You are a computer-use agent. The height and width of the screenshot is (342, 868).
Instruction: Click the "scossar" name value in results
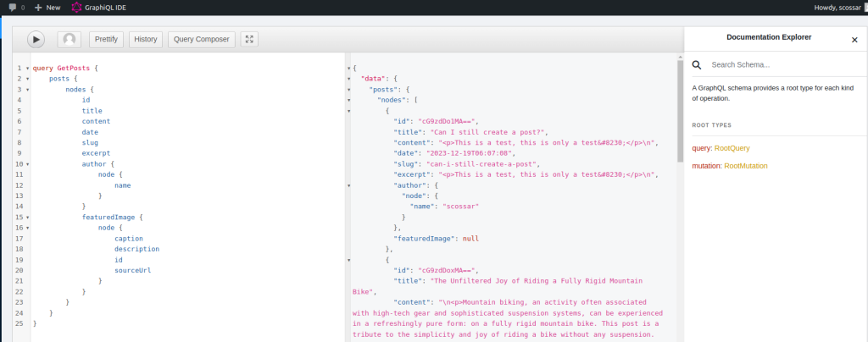click(x=460, y=207)
